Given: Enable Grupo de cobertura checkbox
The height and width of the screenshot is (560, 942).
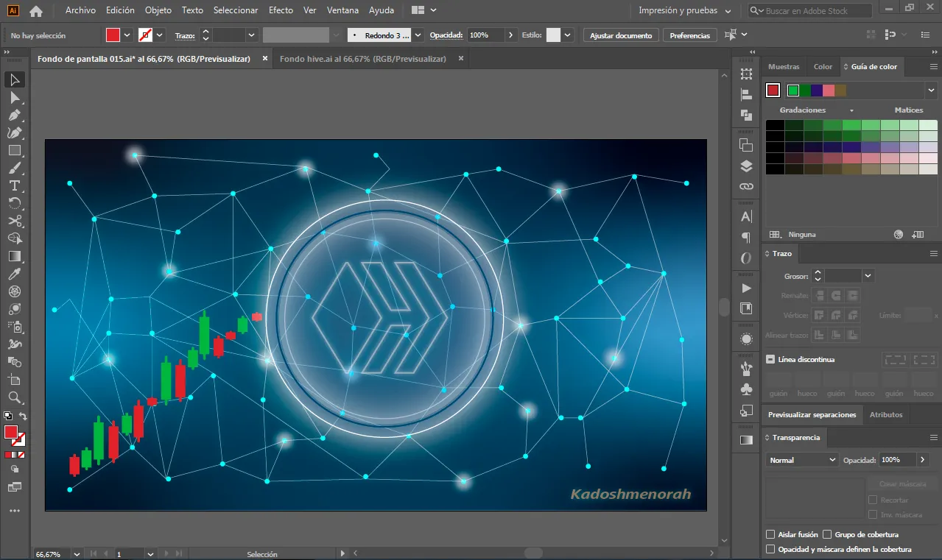Looking at the screenshot, I should pos(828,534).
